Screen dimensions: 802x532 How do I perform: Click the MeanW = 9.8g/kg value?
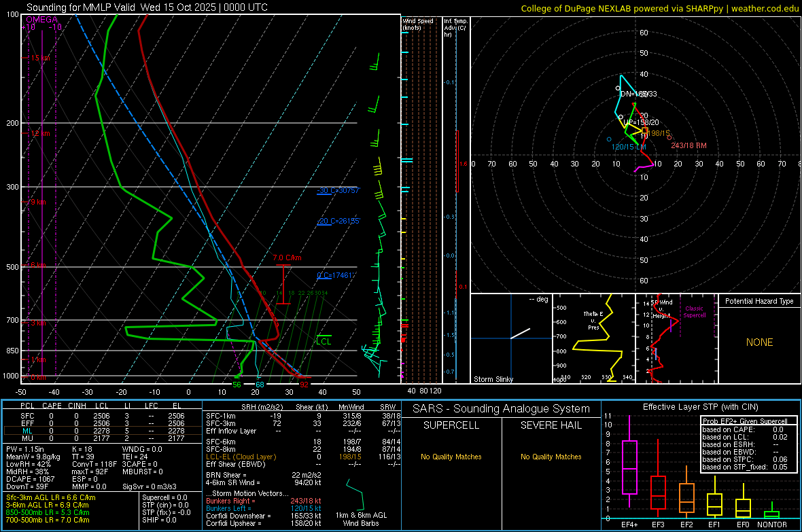(x=33, y=457)
